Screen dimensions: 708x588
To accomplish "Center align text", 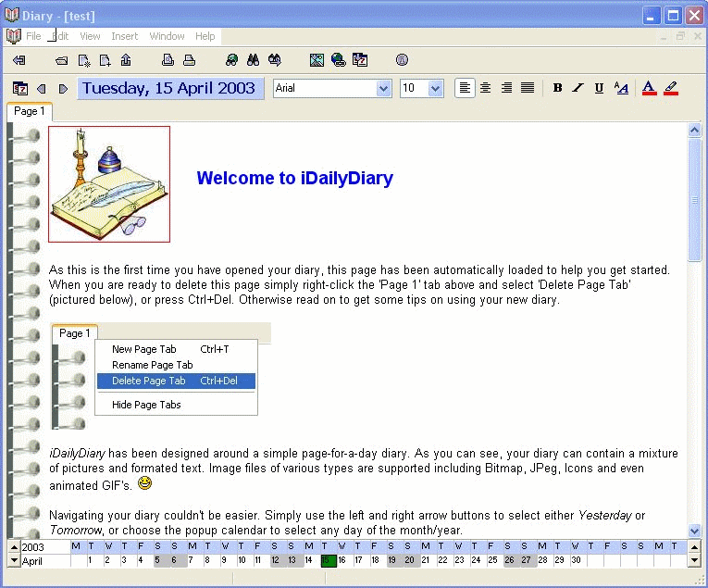I will pyautogui.click(x=485, y=88).
